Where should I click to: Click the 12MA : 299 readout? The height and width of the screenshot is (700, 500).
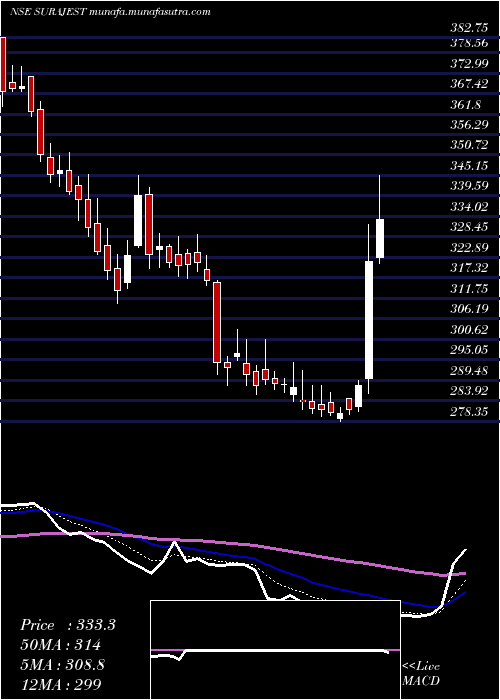pos(61,684)
